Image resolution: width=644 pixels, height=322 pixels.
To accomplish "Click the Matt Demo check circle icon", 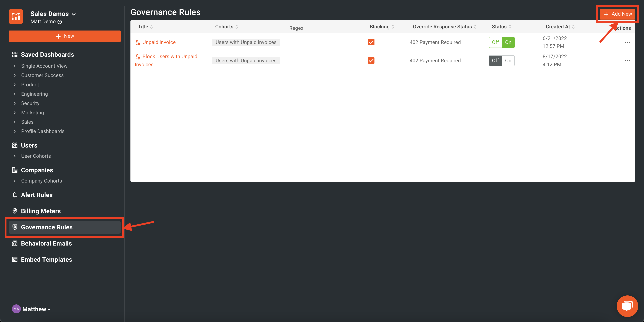I will (x=60, y=22).
